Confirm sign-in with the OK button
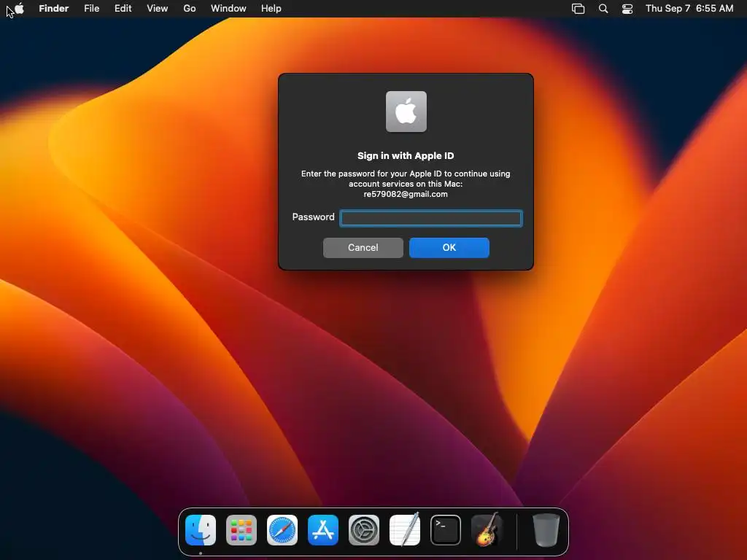Viewport: 747px width, 560px height. [449, 248]
